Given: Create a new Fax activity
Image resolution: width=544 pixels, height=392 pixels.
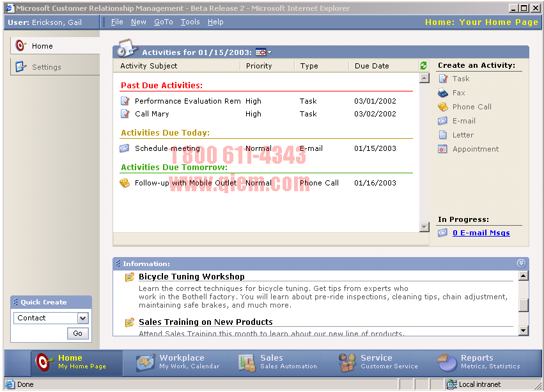Looking at the screenshot, I should coord(458,93).
